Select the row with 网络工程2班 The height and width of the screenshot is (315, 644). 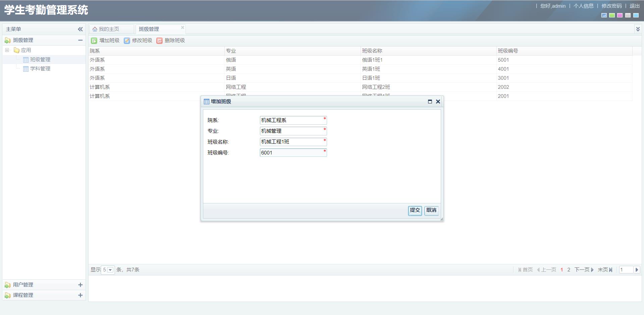(361, 87)
